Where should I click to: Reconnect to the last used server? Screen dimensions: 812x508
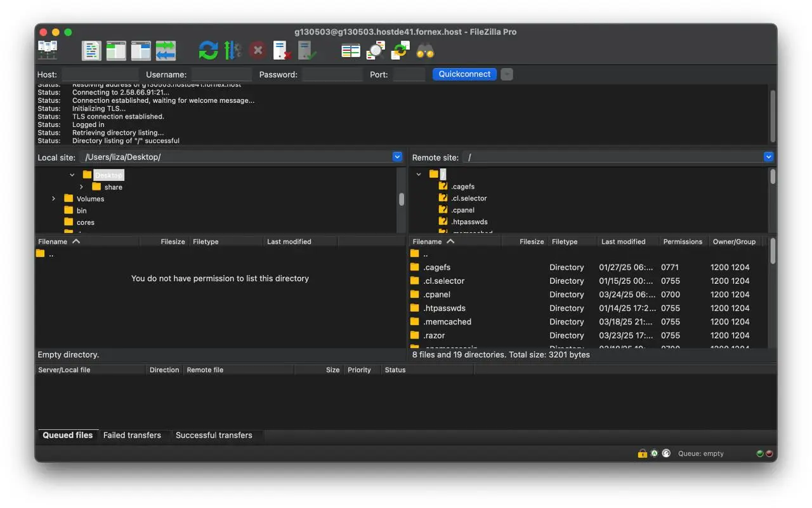[x=307, y=50]
